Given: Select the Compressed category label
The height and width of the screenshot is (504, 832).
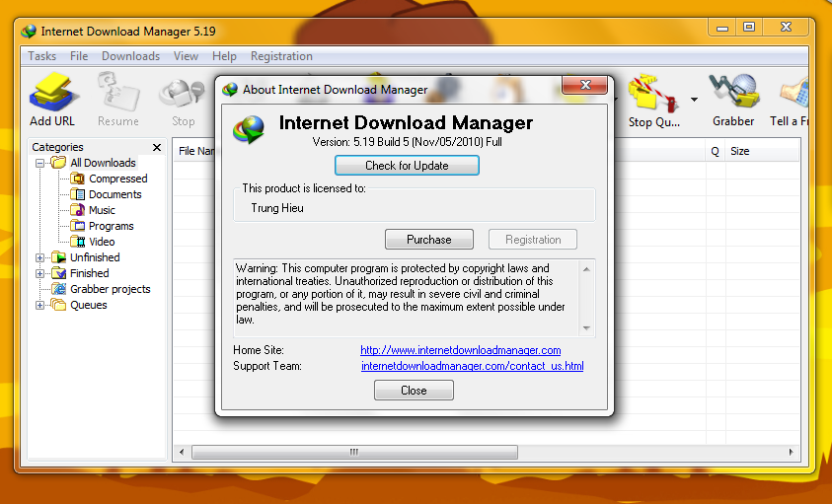Looking at the screenshot, I should coord(118,179).
